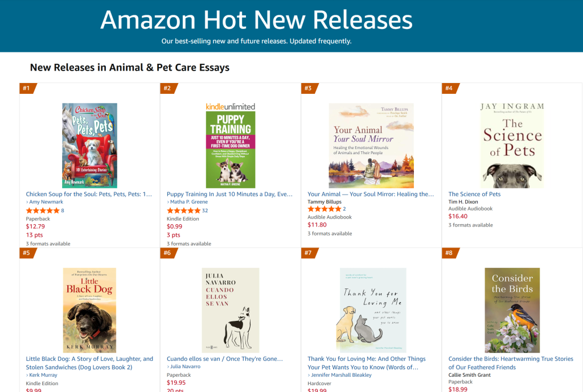Viewport: 583px width, 392px height.
Task: Open Cuando ellos se van book cover
Action: [x=231, y=310]
